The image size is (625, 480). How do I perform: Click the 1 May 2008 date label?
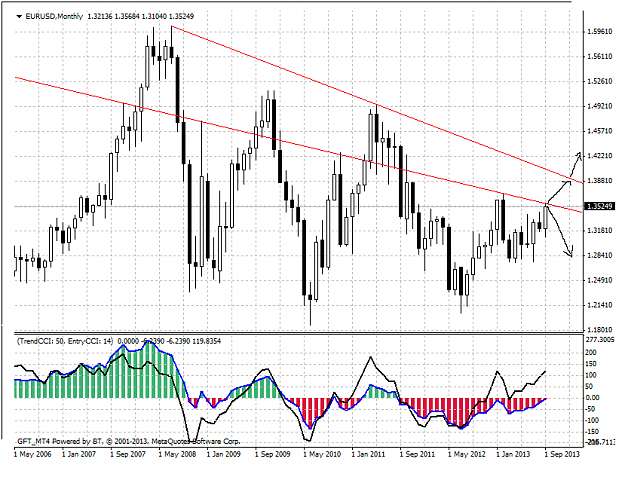tap(177, 454)
